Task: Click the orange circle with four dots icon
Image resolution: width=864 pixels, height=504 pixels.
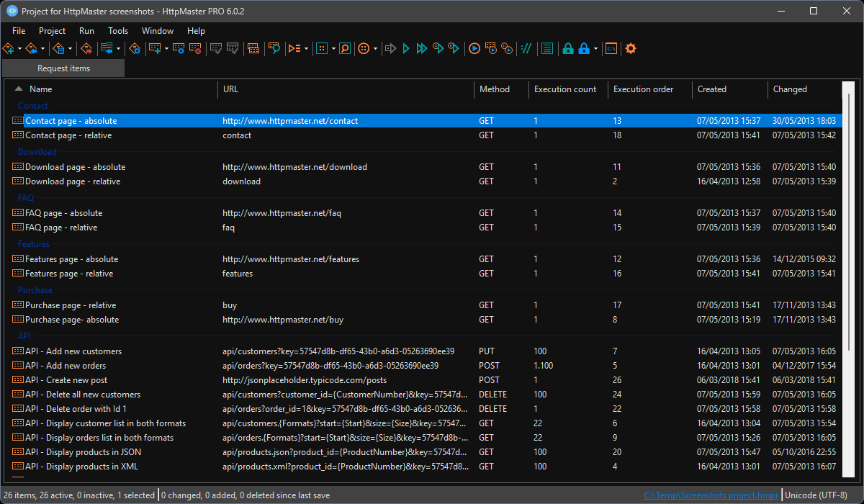Action: pyautogui.click(x=364, y=48)
